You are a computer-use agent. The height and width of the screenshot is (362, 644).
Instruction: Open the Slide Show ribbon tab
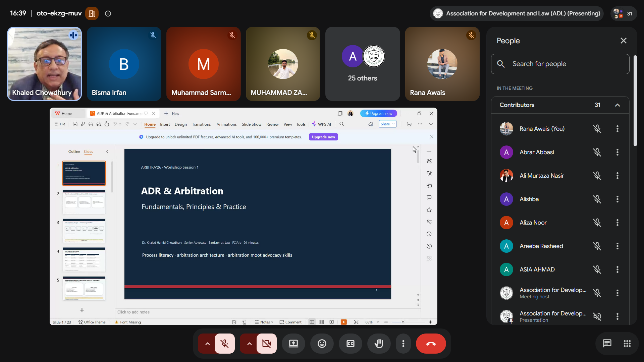tap(252, 124)
